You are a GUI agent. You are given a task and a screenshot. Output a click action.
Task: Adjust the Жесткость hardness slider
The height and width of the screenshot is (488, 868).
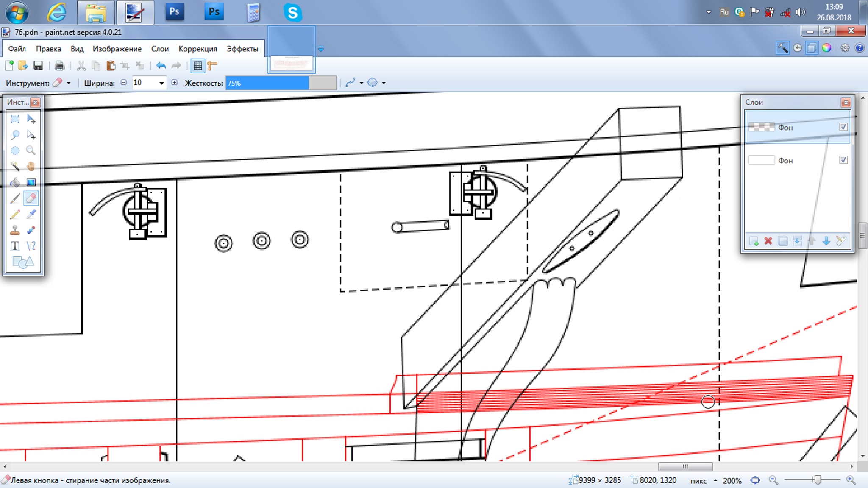click(281, 83)
